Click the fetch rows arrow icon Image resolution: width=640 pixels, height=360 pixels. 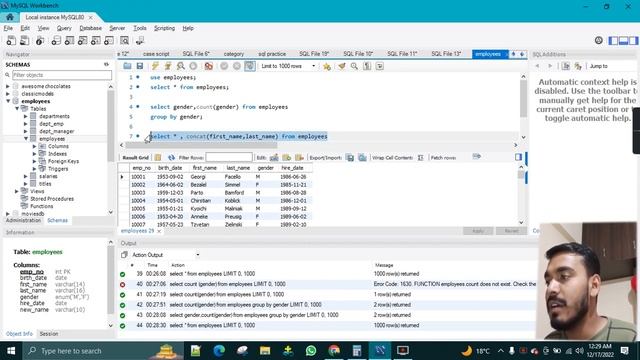click(x=476, y=156)
